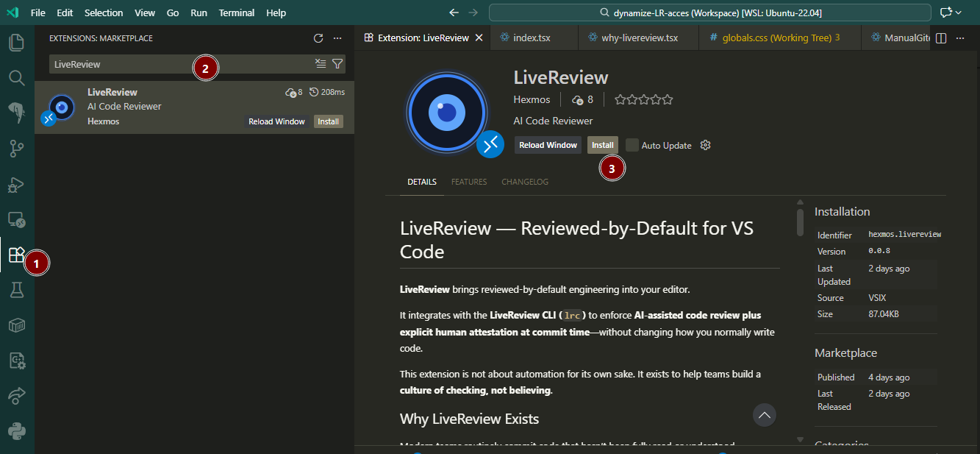
Task: Open the Copilot chat icon in title bar
Action: coord(945,13)
